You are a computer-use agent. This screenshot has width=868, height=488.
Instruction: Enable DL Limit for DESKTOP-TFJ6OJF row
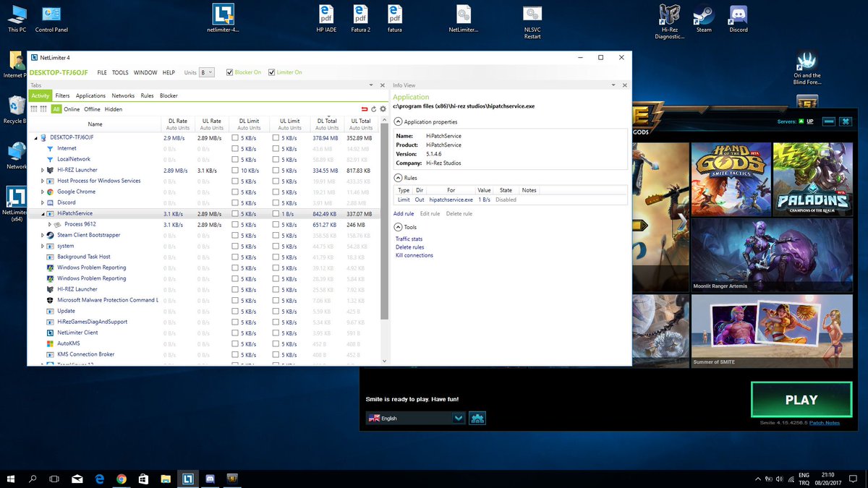[235, 137]
